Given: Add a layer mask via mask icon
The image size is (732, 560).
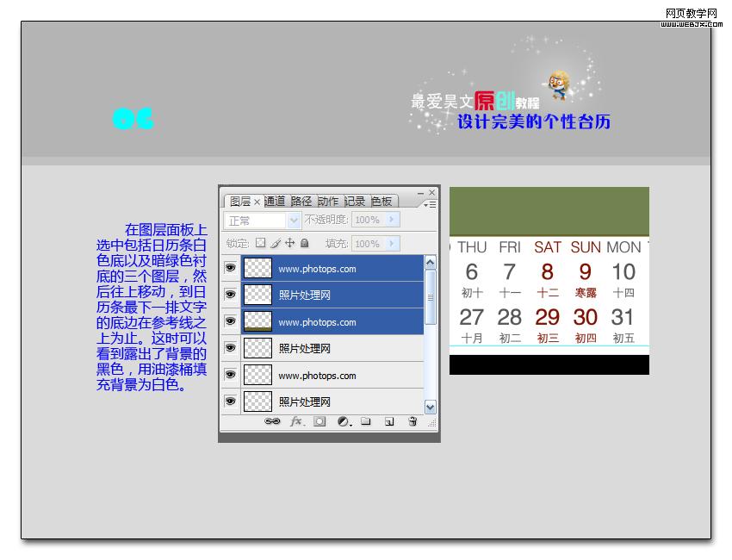Looking at the screenshot, I should (x=319, y=421).
